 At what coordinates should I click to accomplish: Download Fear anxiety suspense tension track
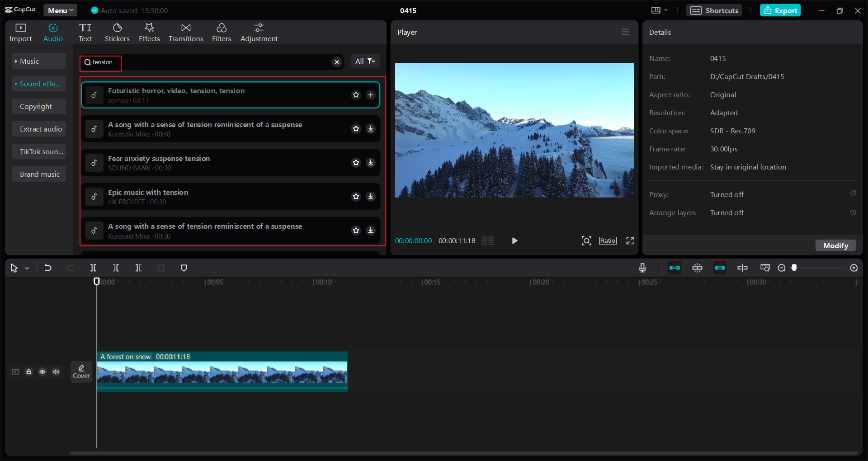(x=371, y=163)
